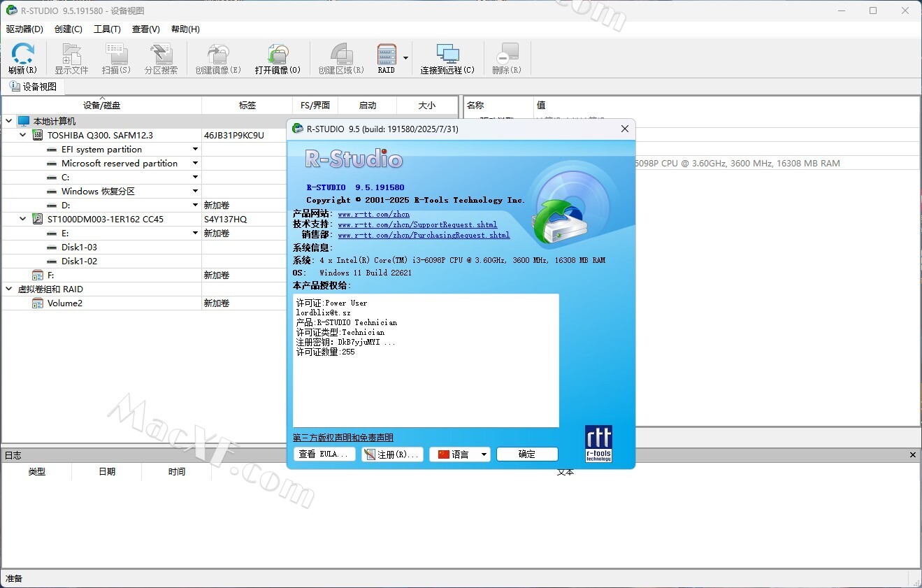Open the PurchasingRequest.shtml sales link
This screenshot has width=922, height=588.
424,236
